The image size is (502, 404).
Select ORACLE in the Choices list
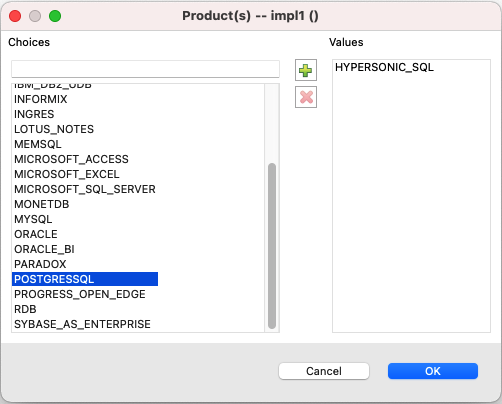click(36, 234)
